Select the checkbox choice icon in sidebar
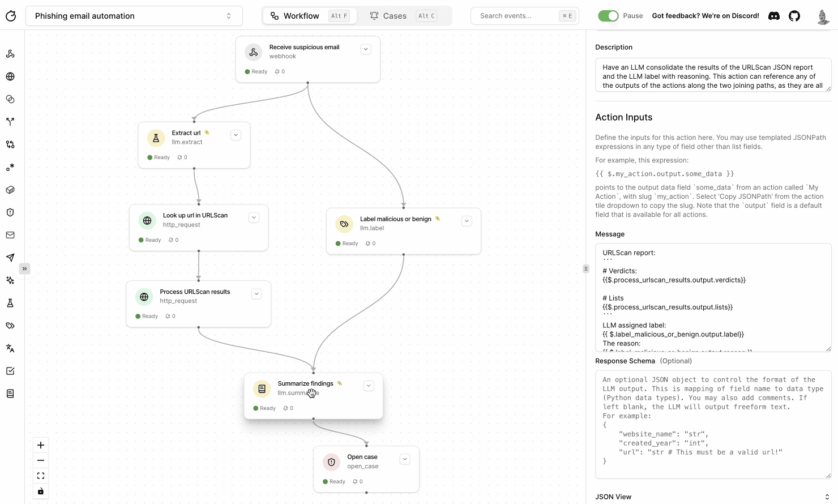Viewport: 838px width, 504px height. tap(10, 371)
